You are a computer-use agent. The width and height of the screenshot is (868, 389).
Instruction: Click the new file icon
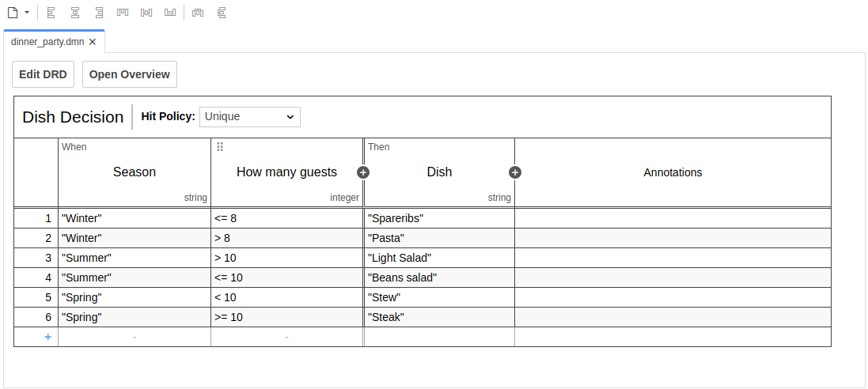(12, 13)
